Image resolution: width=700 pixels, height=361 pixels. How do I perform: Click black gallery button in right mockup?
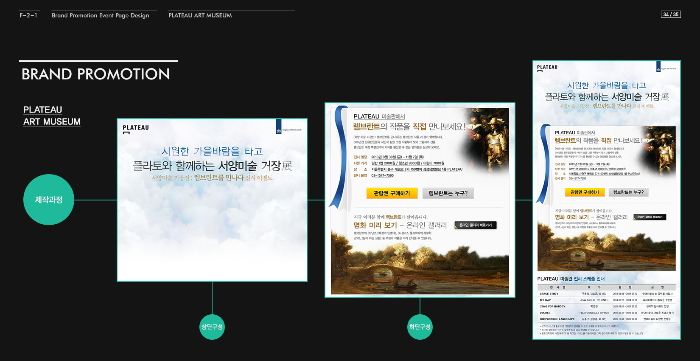650,217
